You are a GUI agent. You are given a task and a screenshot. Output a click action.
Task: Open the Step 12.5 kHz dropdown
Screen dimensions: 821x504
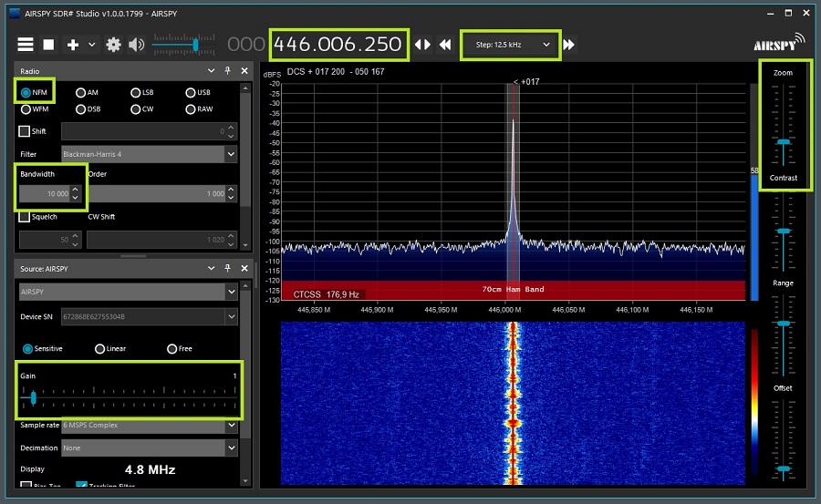click(509, 45)
